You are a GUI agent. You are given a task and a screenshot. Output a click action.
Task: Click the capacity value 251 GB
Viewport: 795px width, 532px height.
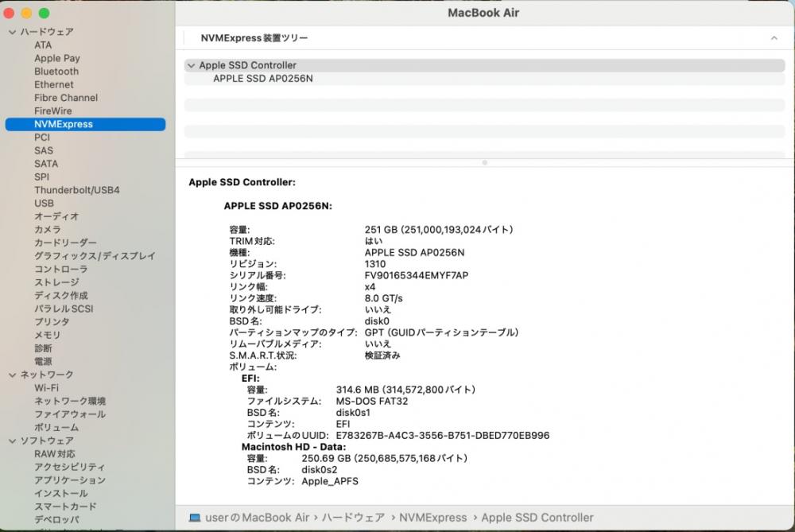tap(439, 230)
